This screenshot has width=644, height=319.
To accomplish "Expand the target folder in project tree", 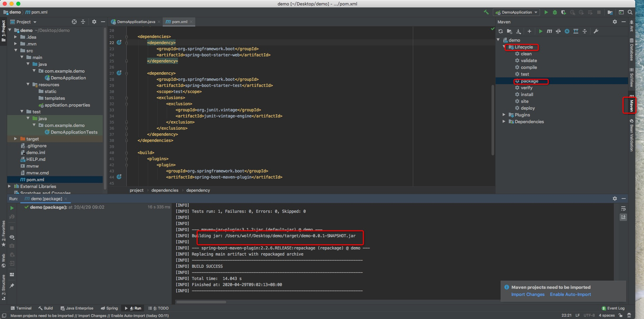I will (15, 139).
